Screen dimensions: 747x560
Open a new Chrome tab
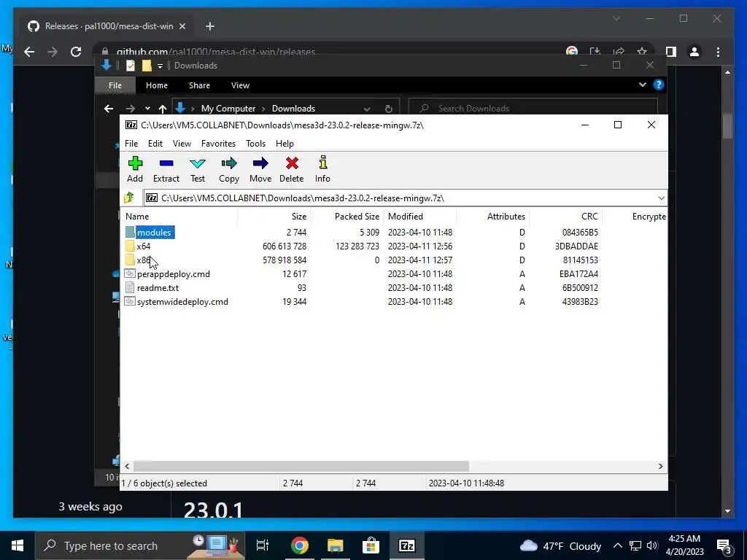pos(210,26)
